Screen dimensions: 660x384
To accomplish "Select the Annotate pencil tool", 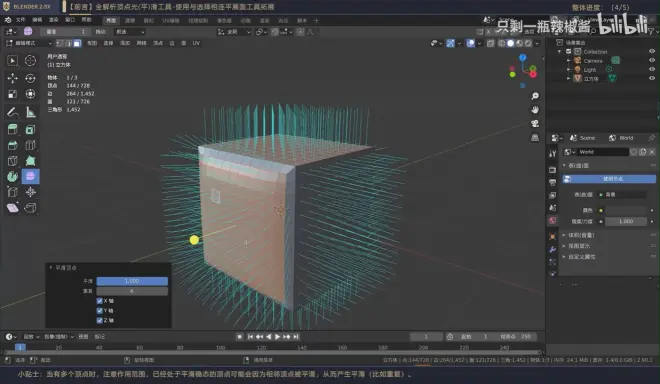I will click(x=12, y=112).
